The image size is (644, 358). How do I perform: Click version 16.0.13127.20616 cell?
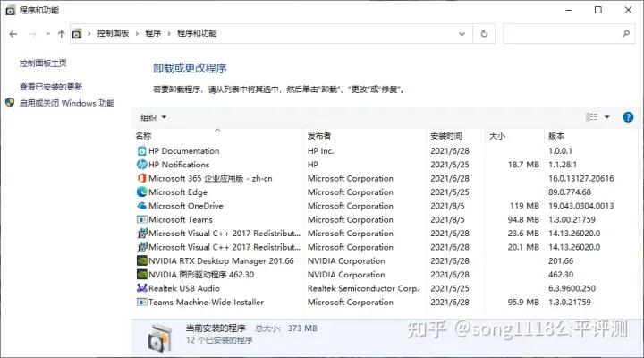(580, 178)
